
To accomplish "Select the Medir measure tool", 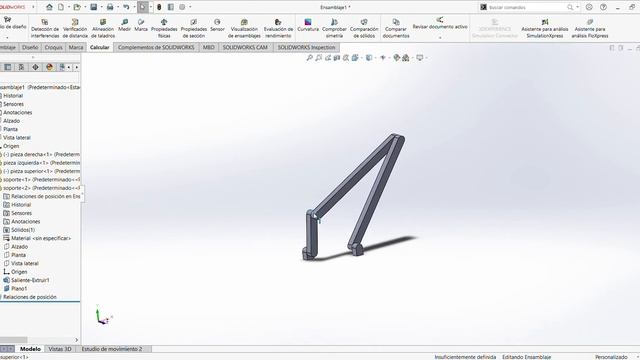I will tap(124, 25).
